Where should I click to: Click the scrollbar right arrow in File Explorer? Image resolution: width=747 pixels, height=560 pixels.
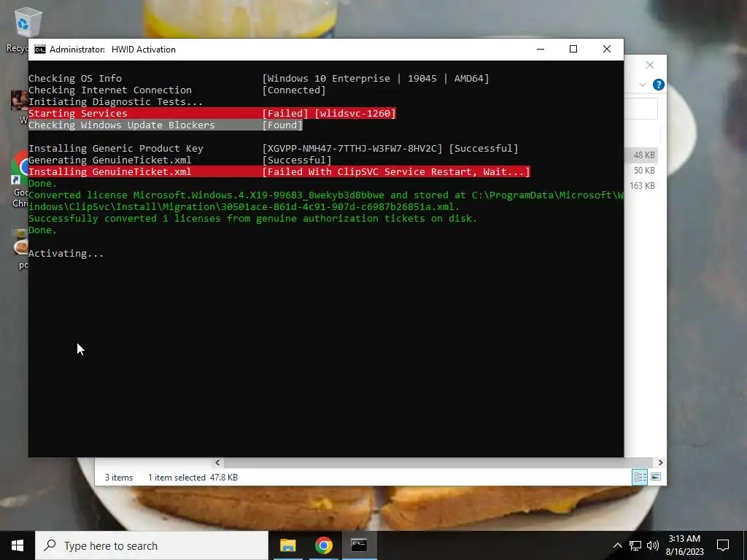pyautogui.click(x=660, y=462)
